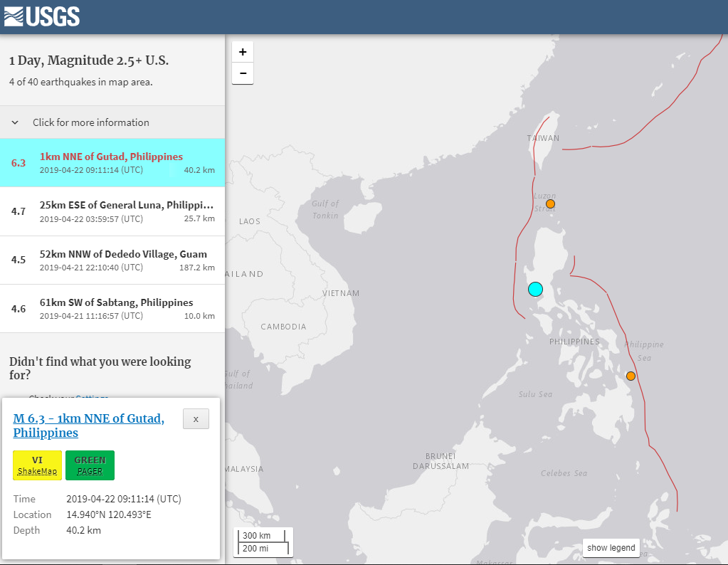Select the 6.3 Gutad, Philippines earthquake
This screenshot has height=565, width=728.
pos(112,162)
